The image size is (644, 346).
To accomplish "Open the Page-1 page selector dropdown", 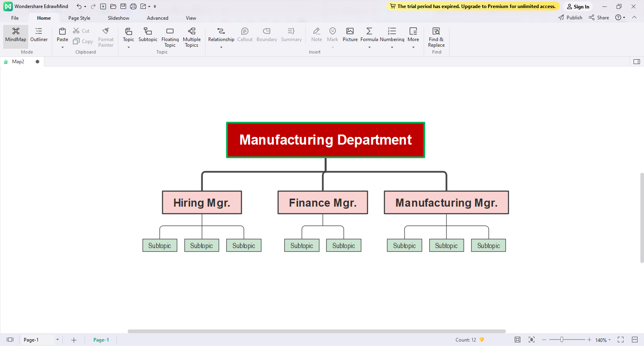I will coord(58,340).
